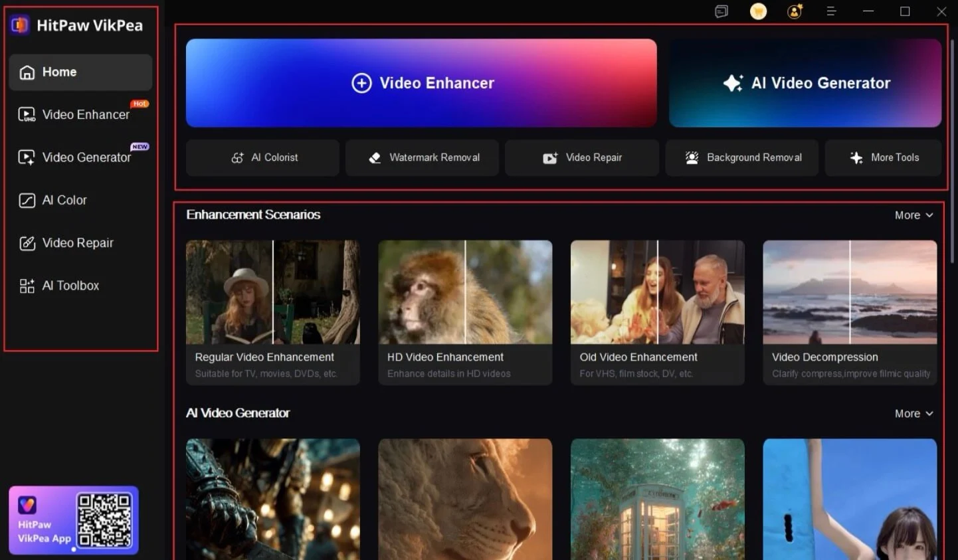Select AI Color in the sidebar
Viewport: 958px width, 560px height.
pyautogui.click(x=64, y=200)
